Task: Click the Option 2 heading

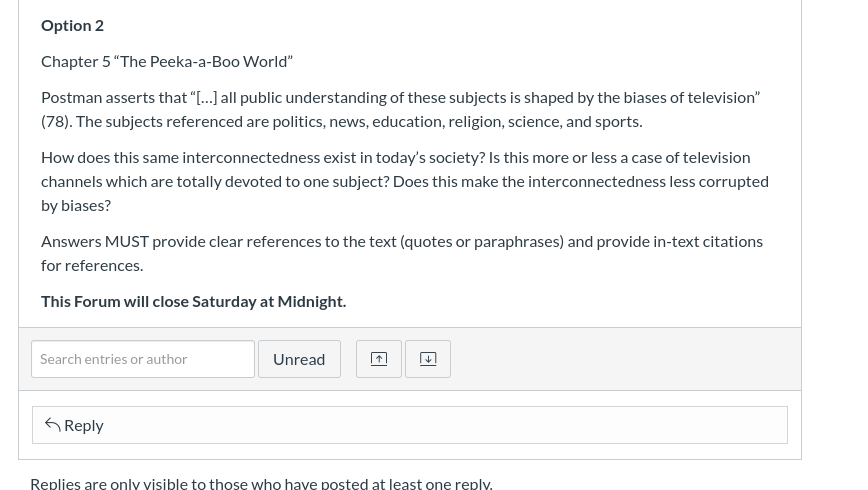Action: [x=73, y=25]
